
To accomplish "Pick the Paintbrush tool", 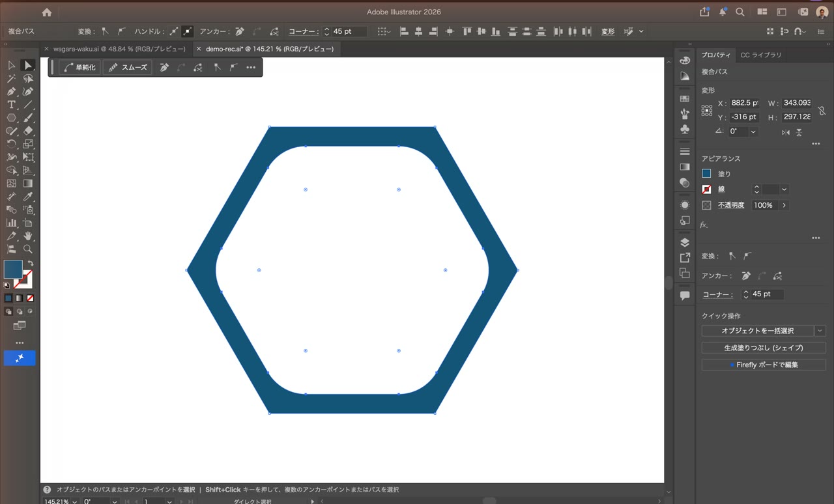I will [28, 118].
